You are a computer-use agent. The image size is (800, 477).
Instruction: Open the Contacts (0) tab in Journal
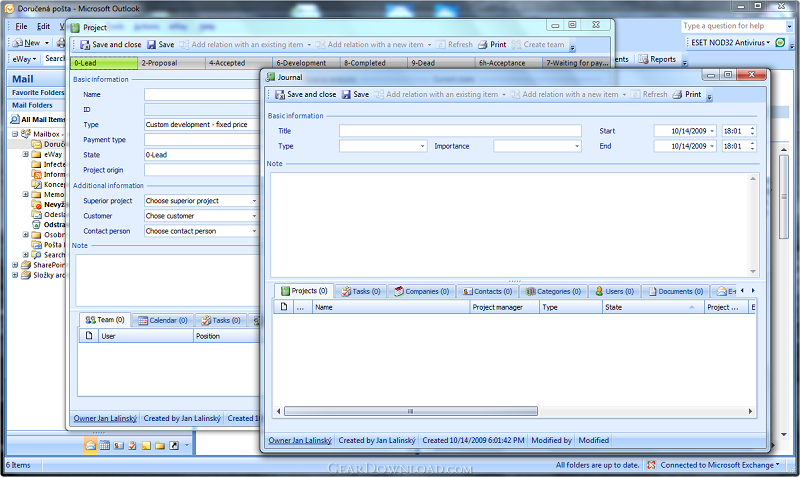coord(487,291)
